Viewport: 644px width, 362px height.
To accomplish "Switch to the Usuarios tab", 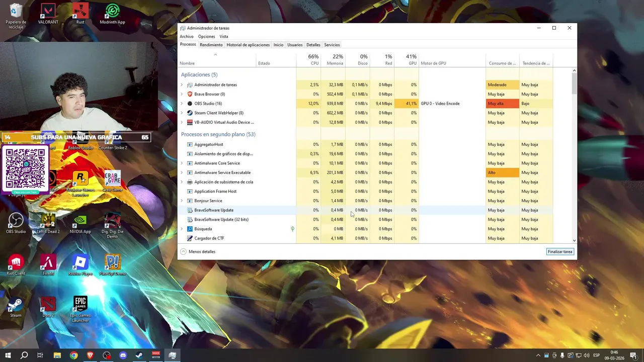I will (295, 45).
